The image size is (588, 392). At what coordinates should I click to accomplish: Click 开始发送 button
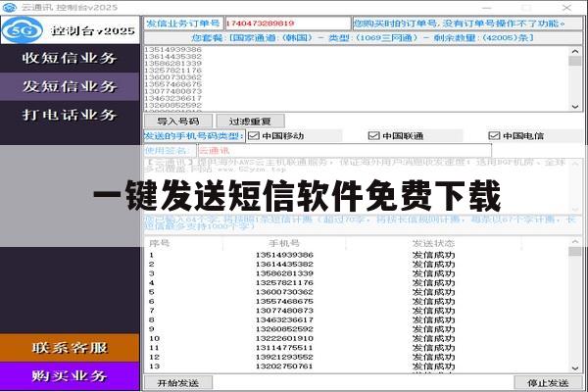coord(178,383)
